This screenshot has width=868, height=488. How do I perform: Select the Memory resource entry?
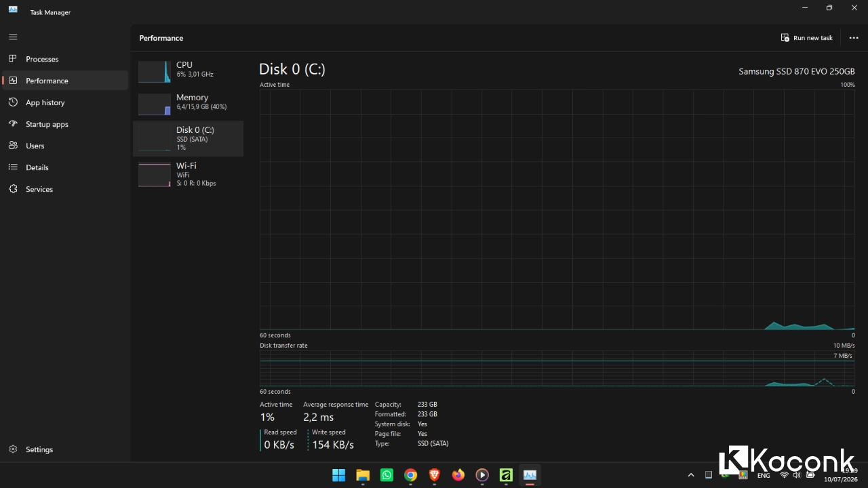click(x=189, y=104)
